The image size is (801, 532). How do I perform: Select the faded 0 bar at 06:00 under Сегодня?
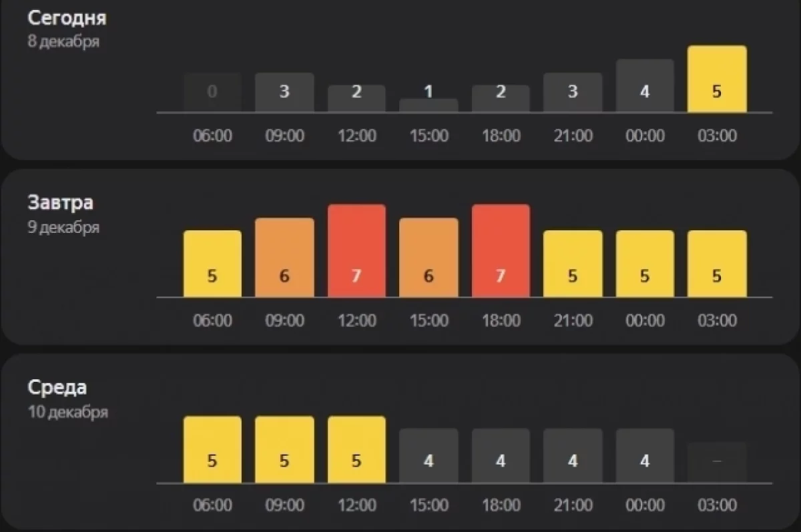212,93
